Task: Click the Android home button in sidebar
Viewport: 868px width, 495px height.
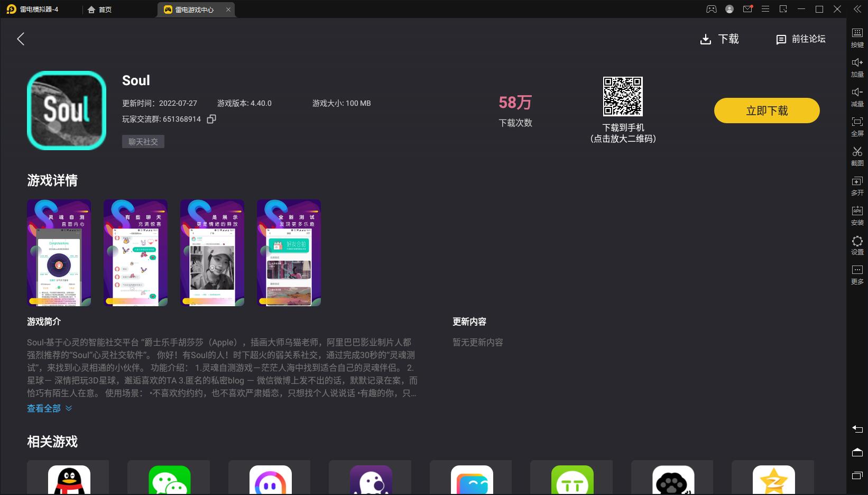Action: 857,452
